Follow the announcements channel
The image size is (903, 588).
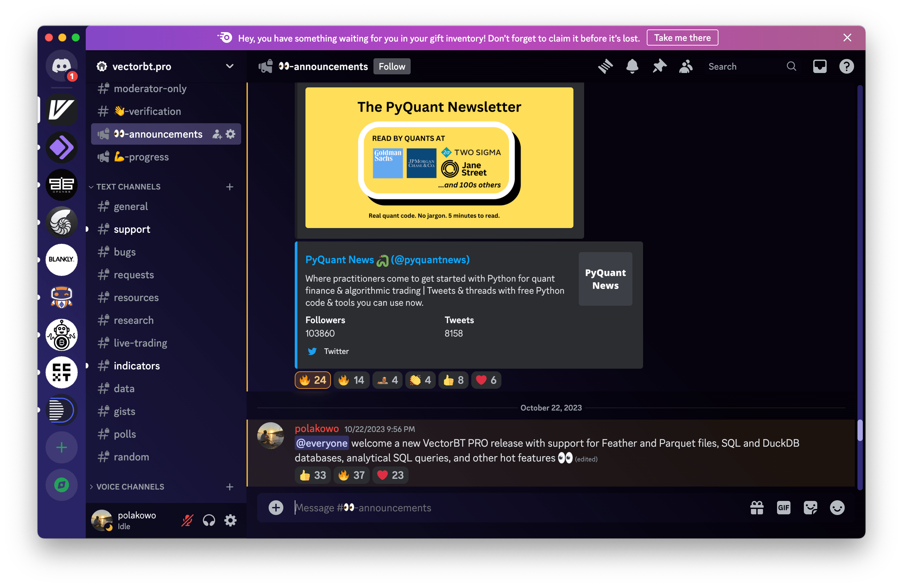point(392,66)
